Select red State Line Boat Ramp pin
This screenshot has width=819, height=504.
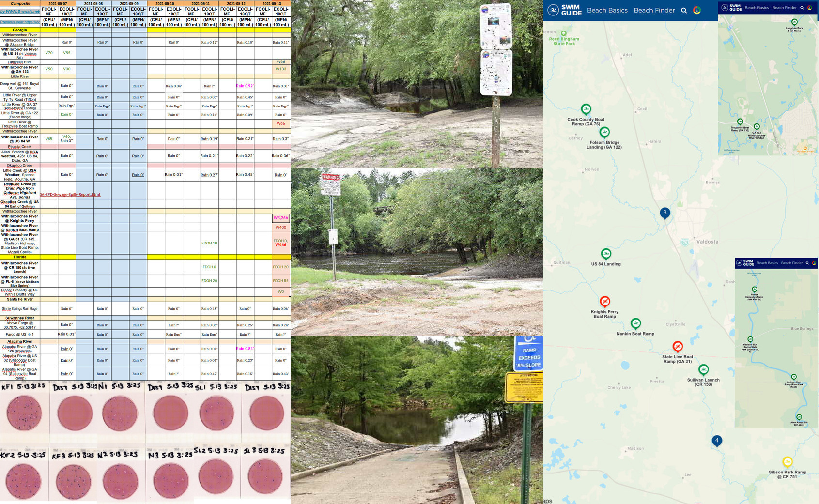point(678,347)
